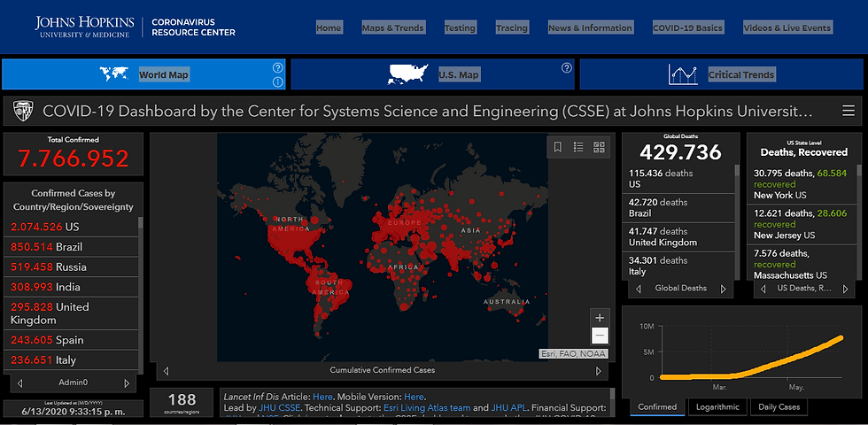Open the basemap gallery grid icon
868x425 pixels.
pyautogui.click(x=599, y=147)
